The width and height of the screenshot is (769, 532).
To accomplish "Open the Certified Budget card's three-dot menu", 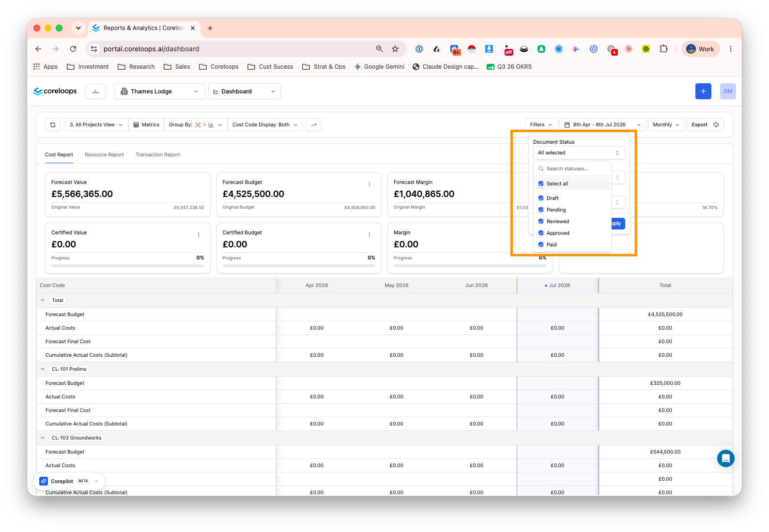I will tap(369, 235).
